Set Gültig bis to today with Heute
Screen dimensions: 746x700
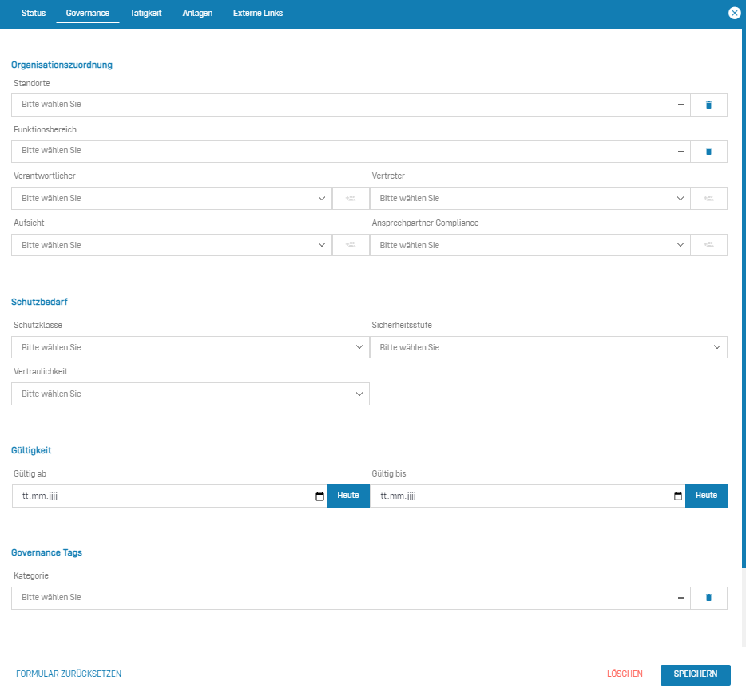click(x=706, y=496)
